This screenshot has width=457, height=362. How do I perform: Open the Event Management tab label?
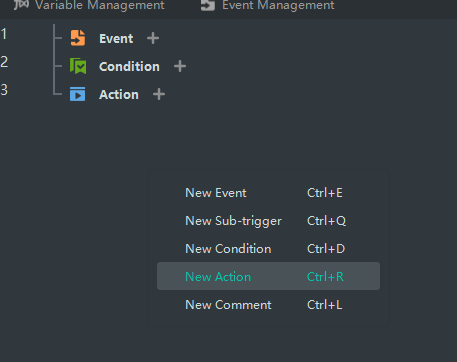click(x=278, y=5)
